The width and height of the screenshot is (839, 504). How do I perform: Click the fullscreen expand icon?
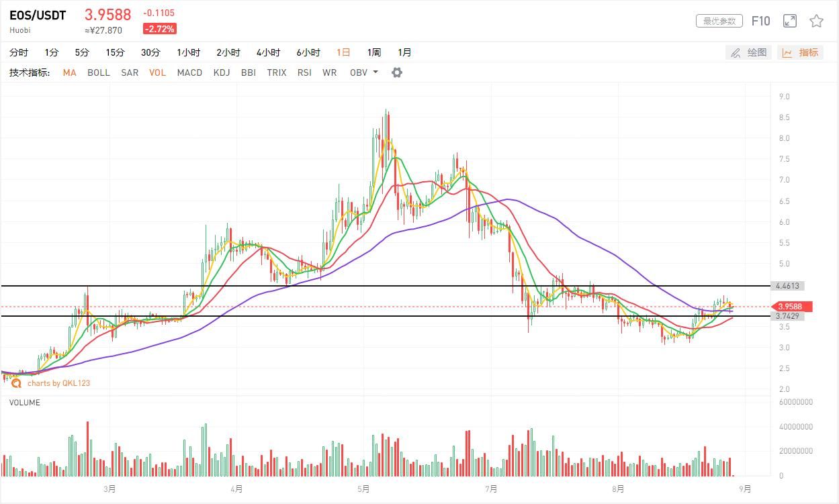(790, 21)
